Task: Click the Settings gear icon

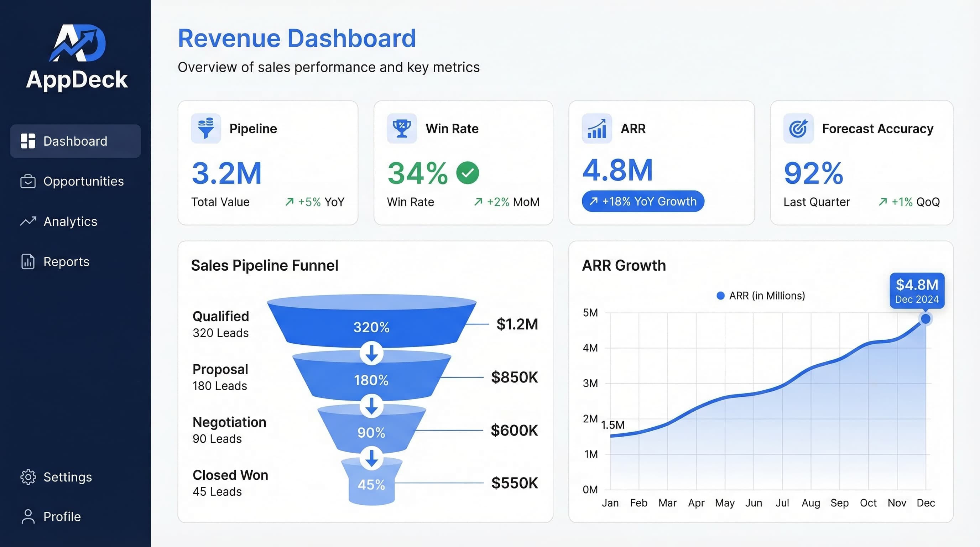Action: point(28,477)
